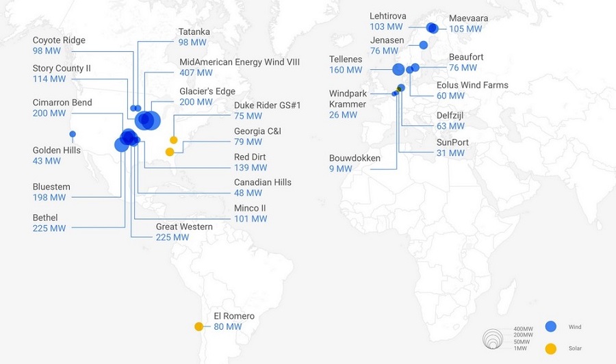Click the Story County II label
This screenshot has width=616, height=364.
pos(62,68)
